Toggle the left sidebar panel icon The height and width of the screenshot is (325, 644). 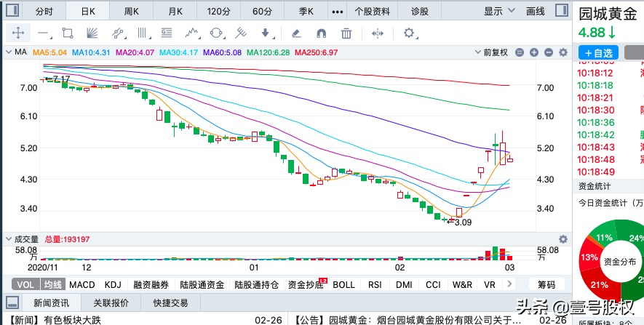click(x=12, y=11)
